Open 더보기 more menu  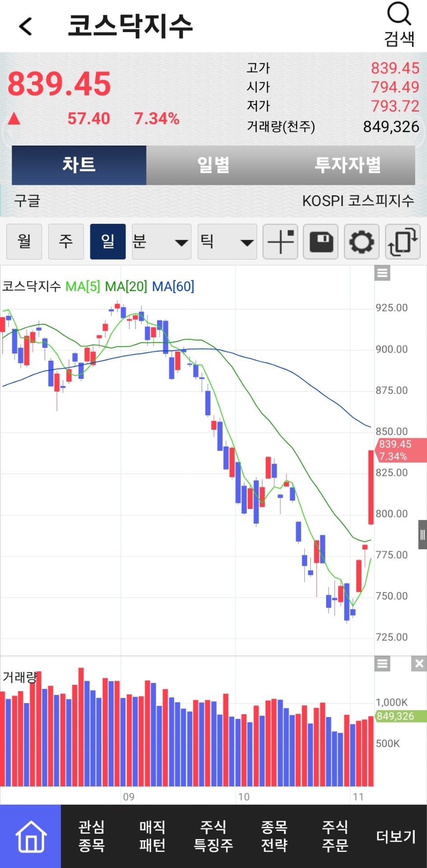point(396,836)
